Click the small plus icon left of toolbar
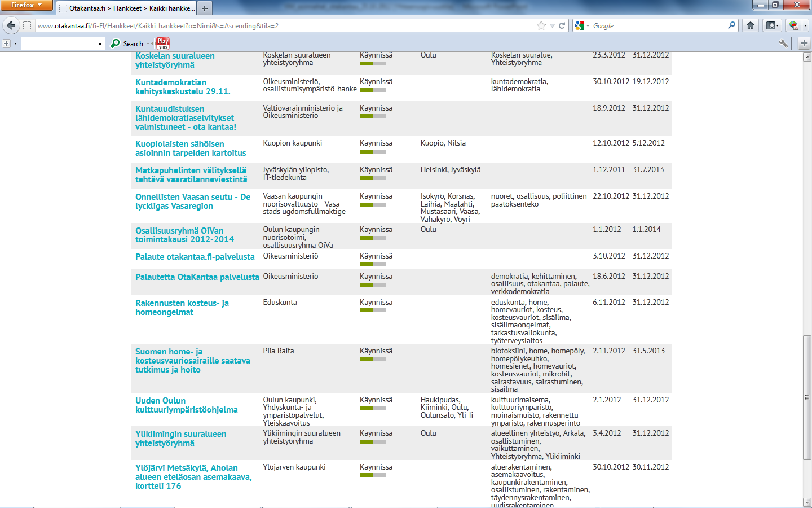 pyautogui.click(x=6, y=43)
